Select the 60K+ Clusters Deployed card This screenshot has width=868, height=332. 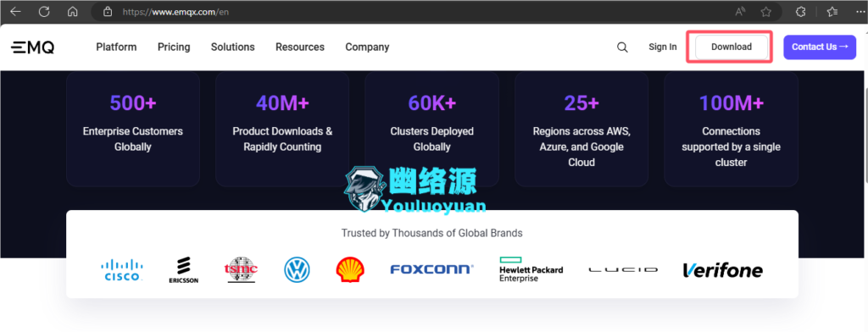tap(431, 129)
